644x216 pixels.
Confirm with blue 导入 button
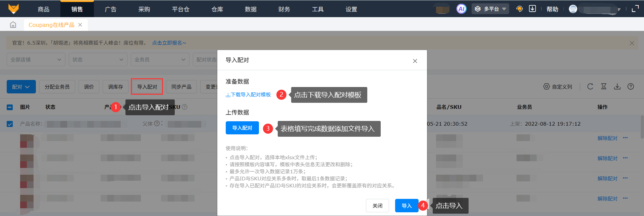tap(407, 206)
